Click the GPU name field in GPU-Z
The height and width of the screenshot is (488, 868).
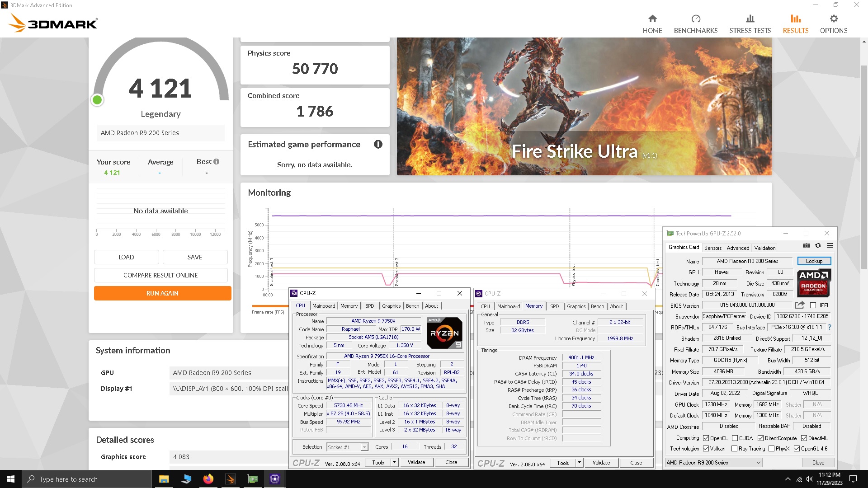pyautogui.click(x=747, y=261)
